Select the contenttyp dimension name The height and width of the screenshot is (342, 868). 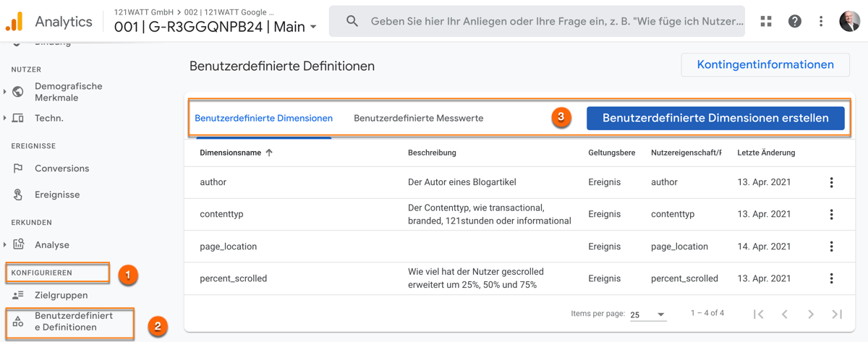221,214
